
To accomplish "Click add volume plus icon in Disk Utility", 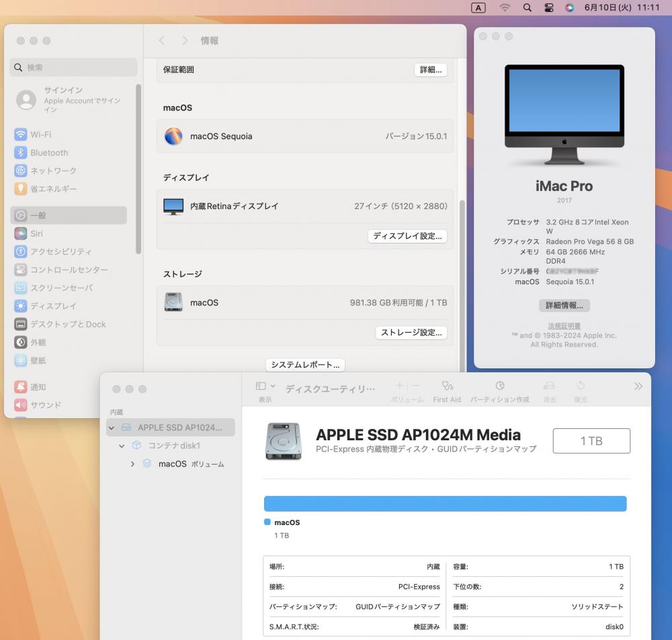I will [x=399, y=385].
